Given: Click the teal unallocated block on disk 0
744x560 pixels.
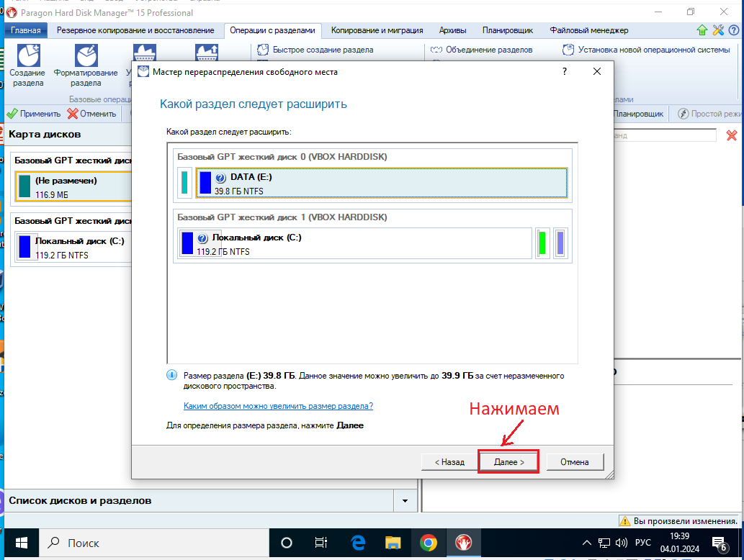Looking at the screenshot, I should [184, 183].
